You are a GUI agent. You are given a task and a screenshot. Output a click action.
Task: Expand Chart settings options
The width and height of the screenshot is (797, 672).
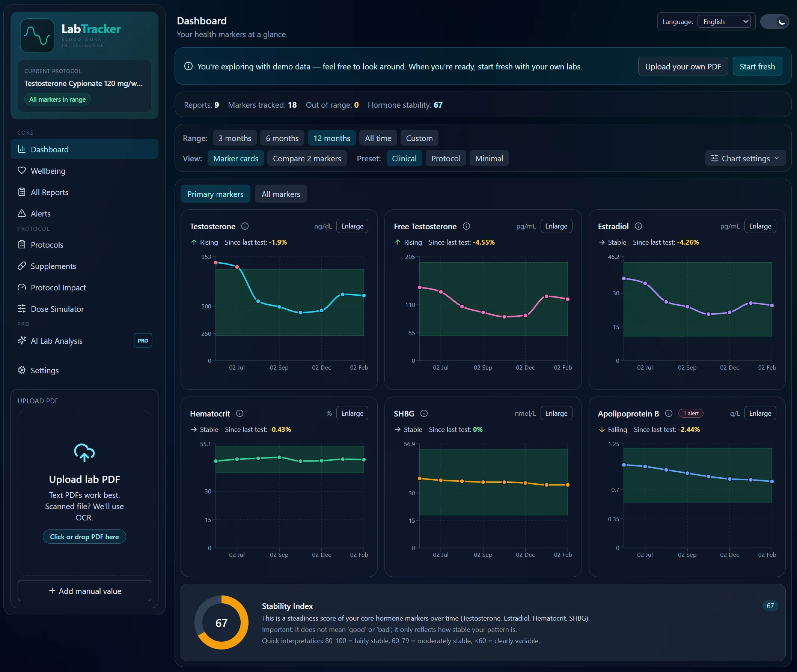(744, 158)
